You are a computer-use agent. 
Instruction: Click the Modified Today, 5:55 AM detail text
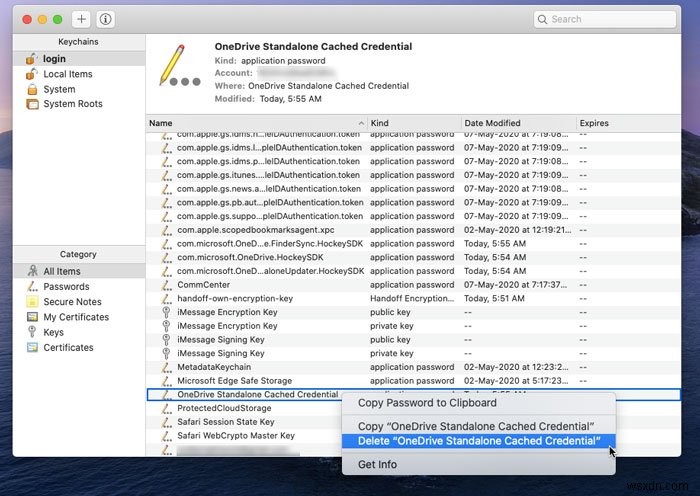click(x=268, y=99)
